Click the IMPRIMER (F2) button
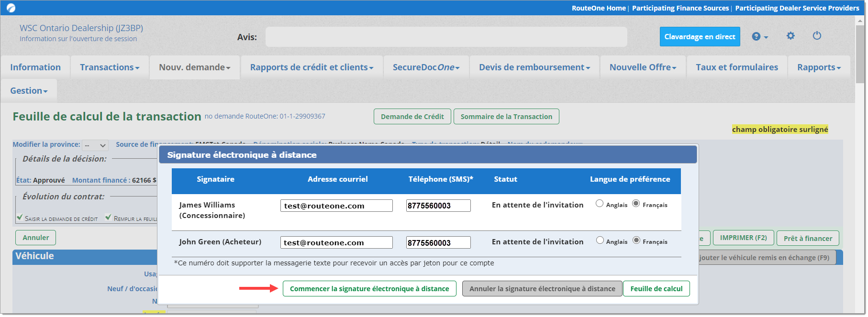This screenshot has height=317, width=868. [743, 238]
